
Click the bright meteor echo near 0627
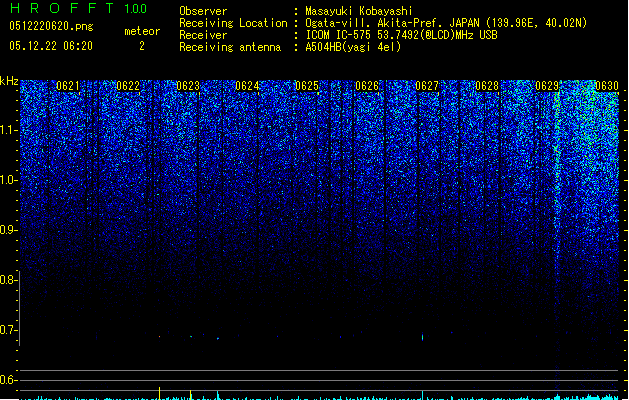(422, 337)
